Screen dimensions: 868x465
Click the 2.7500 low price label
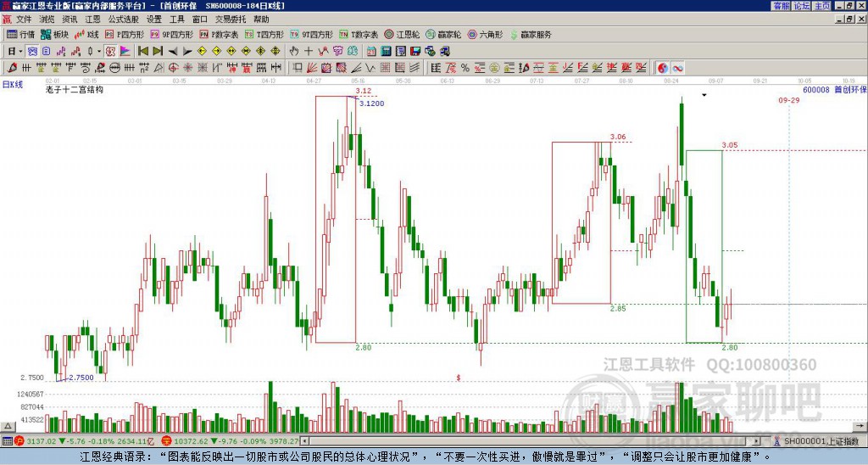point(81,378)
